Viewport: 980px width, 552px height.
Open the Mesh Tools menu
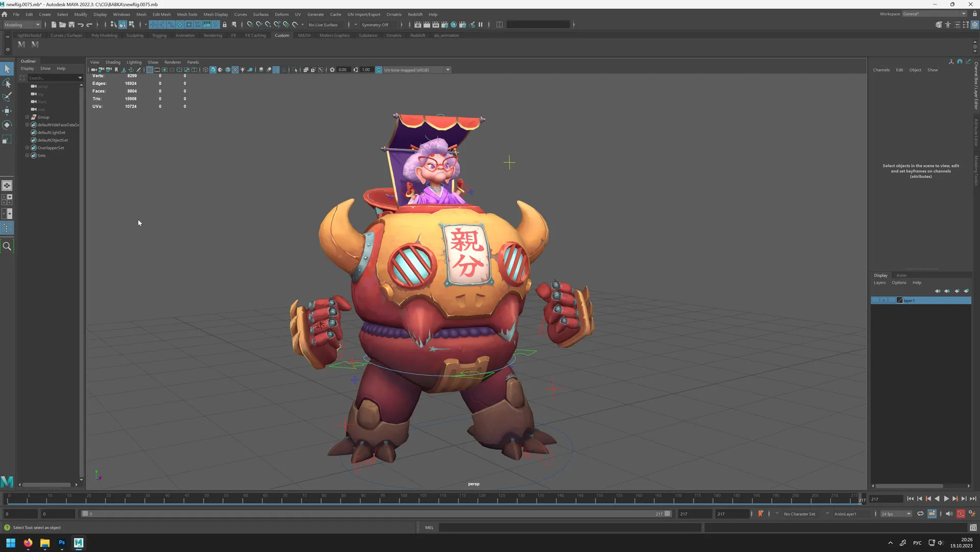coord(187,14)
